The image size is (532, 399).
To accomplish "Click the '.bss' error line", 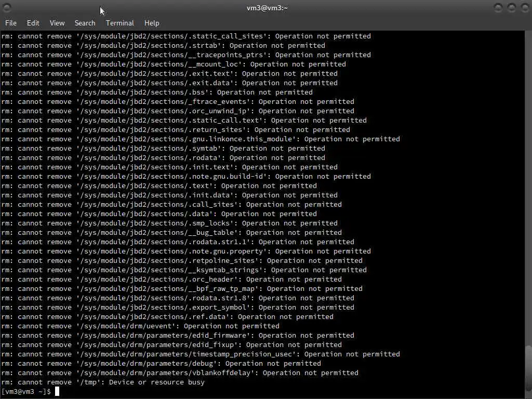I will (x=157, y=92).
